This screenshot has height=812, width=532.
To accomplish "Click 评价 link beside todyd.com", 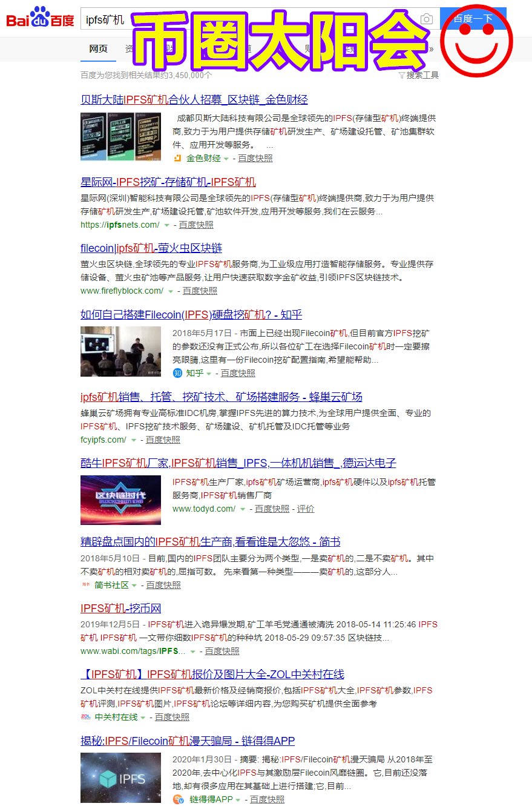I will [x=306, y=509].
